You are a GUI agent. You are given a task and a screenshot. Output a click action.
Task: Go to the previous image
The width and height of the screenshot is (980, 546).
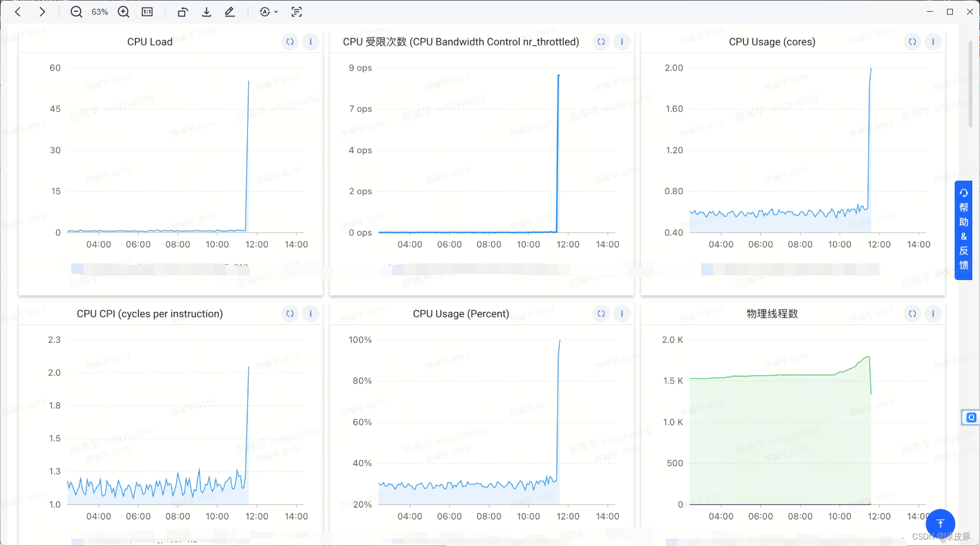(18, 12)
